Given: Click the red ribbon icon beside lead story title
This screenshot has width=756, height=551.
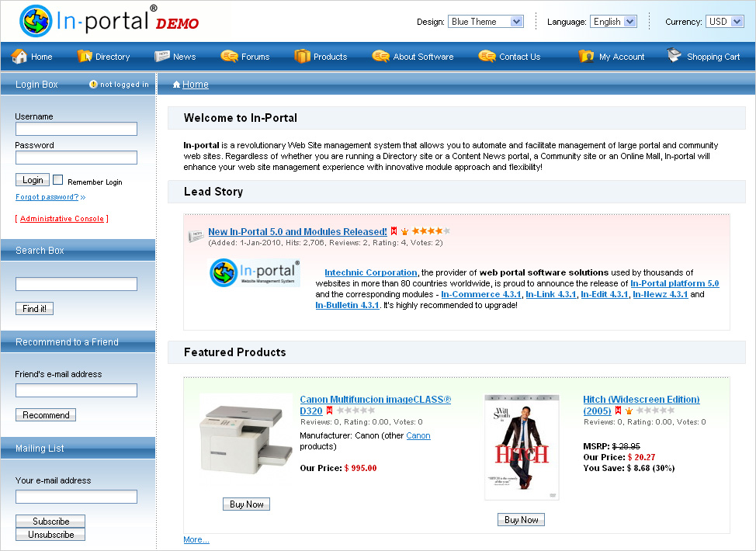Looking at the screenshot, I should pyautogui.click(x=394, y=231).
